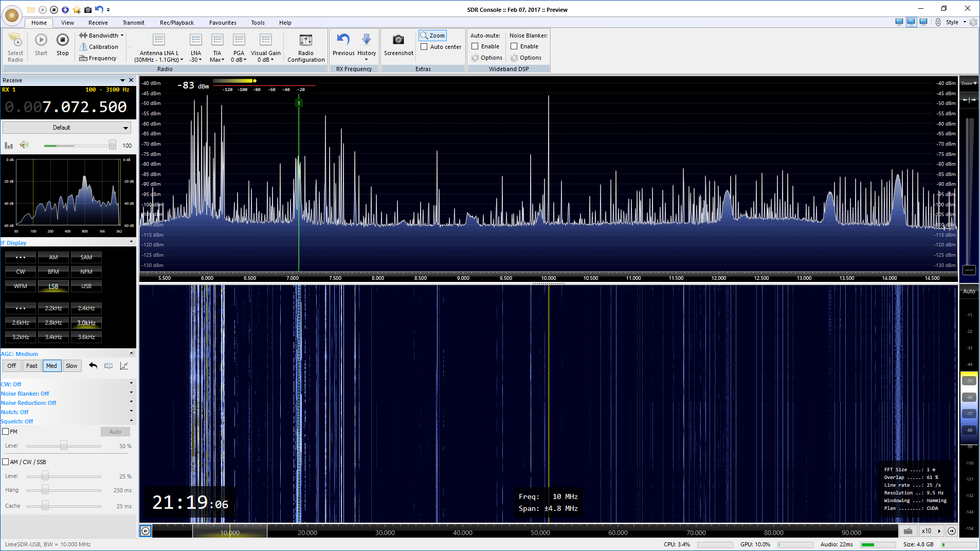Click the volume slider handle

pos(112,145)
